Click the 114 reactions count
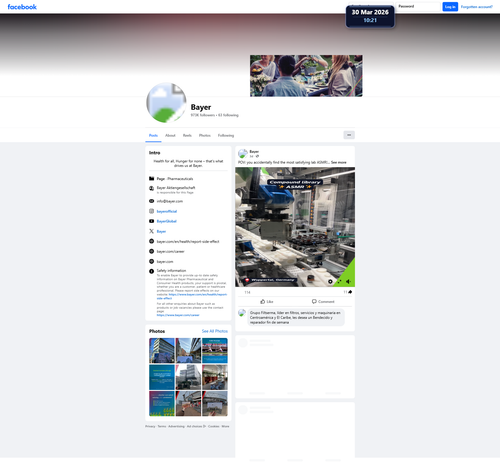The image size is (500, 471). [x=247, y=292]
